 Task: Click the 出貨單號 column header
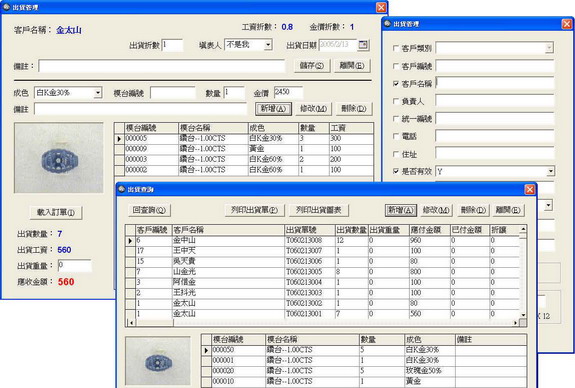pyautogui.click(x=310, y=230)
